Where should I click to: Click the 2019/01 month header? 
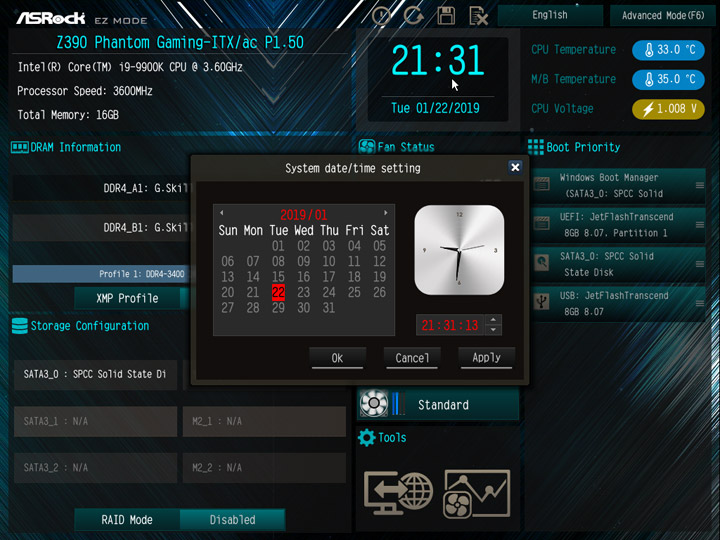point(304,215)
